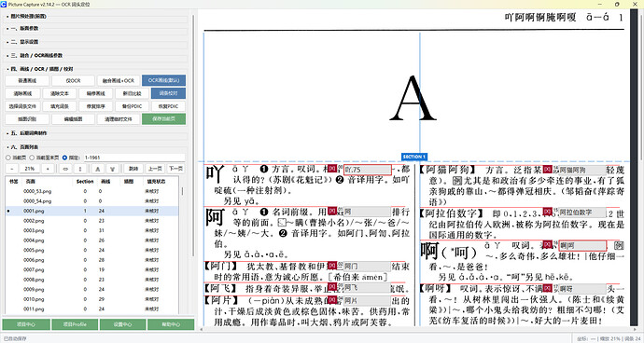Click the page list vertical scrollbar
Viewport: 644px width, 343px height.
(x=182, y=192)
